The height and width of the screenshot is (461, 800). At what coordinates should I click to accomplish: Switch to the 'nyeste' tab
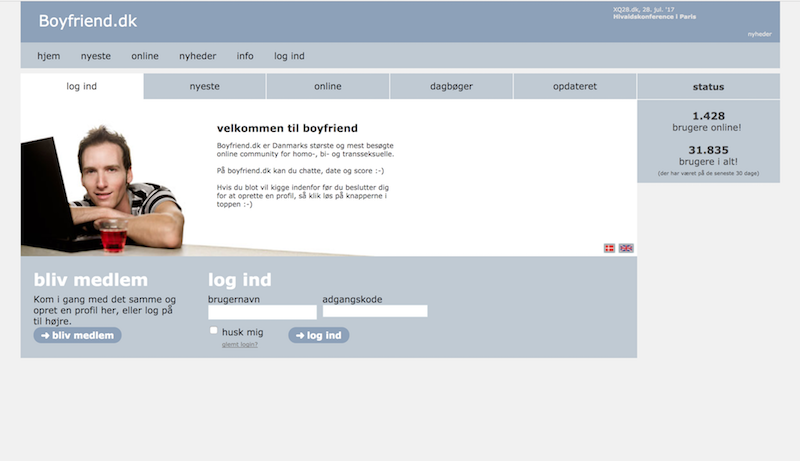coord(205,86)
